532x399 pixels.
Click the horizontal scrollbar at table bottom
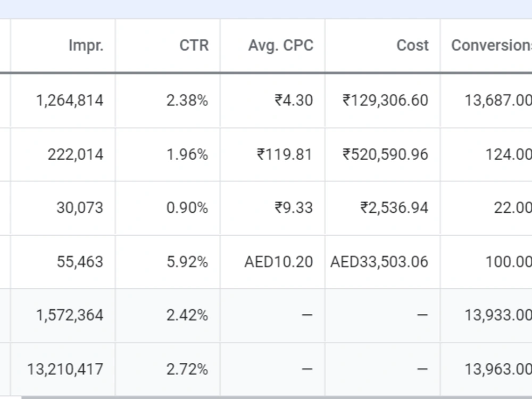277,397
